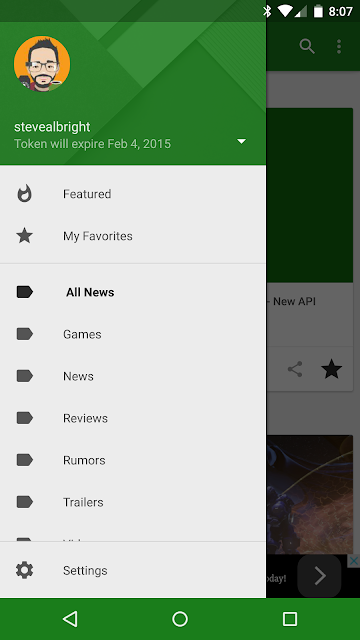Tap the flame icon beside Featured

coord(24,193)
